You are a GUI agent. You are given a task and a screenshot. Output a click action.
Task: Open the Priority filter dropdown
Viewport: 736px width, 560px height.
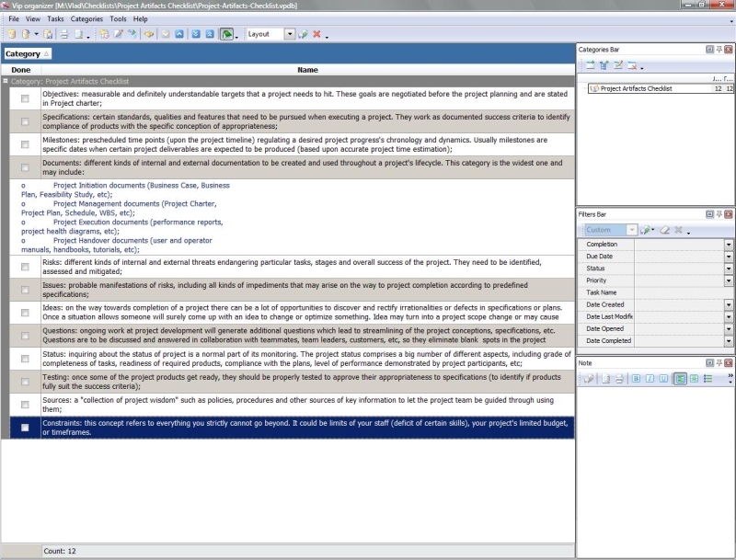point(729,280)
